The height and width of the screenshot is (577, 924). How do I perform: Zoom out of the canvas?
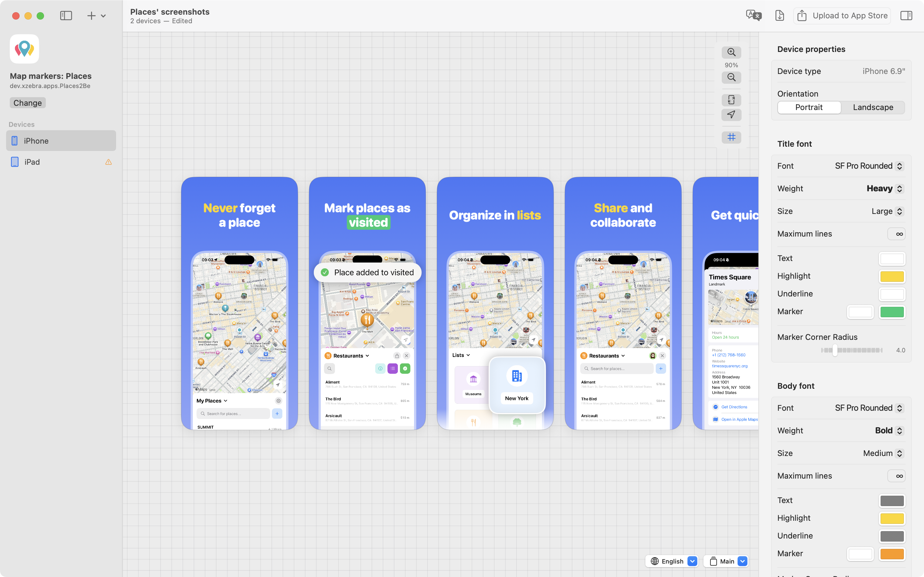(731, 77)
